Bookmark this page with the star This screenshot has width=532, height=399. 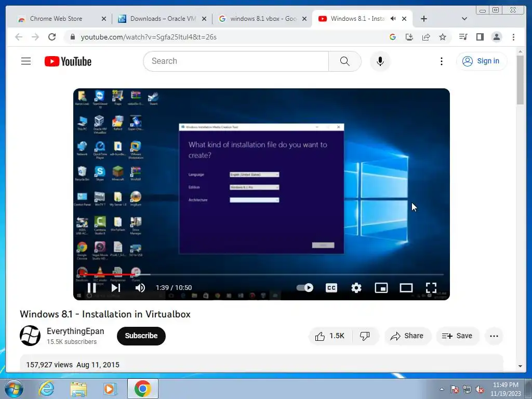click(x=443, y=37)
